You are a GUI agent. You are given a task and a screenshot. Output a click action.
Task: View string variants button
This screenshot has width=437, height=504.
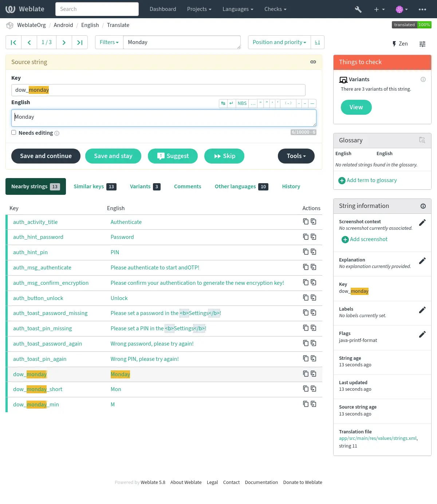pyautogui.click(x=356, y=107)
